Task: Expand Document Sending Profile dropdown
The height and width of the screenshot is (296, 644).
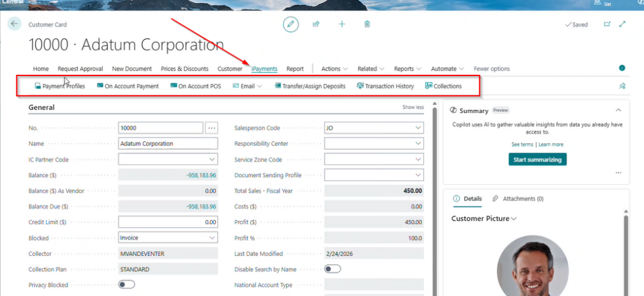Action: coord(418,175)
